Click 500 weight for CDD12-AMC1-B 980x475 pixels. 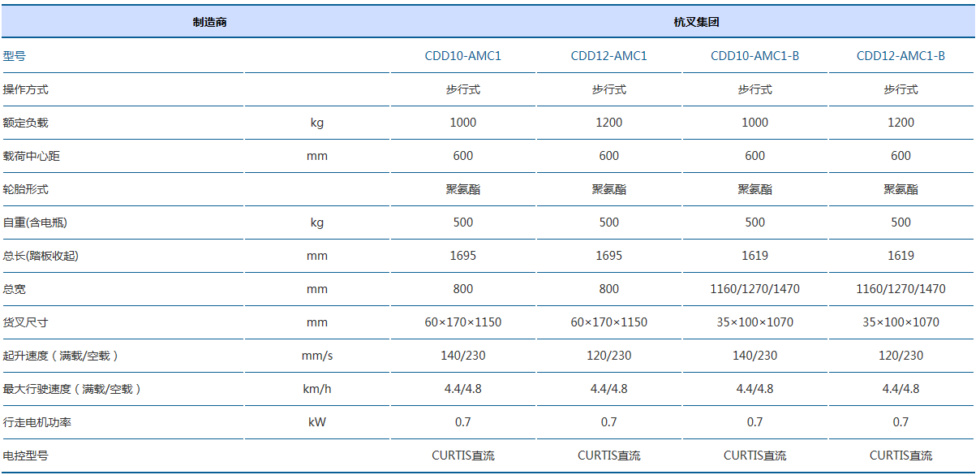click(901, 222)
